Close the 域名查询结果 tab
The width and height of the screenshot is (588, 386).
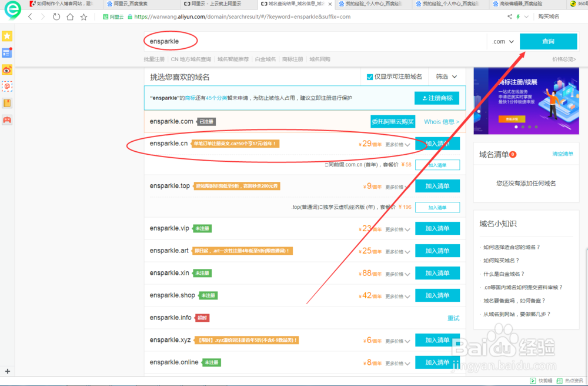click(x=330, y=4)
